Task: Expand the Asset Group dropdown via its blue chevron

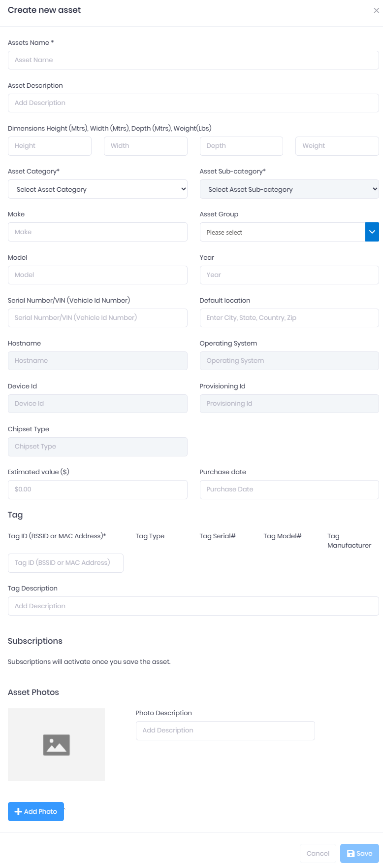Action: tap(372, 232)
